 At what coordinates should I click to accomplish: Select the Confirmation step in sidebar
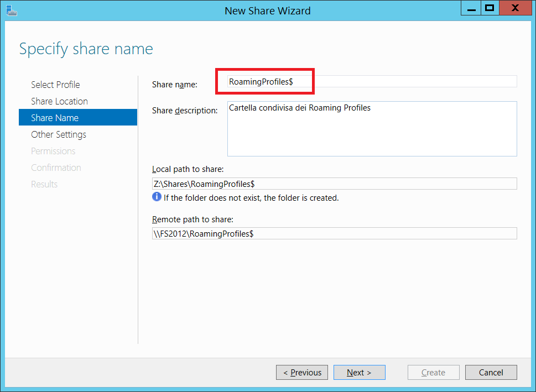coord(56,168)
